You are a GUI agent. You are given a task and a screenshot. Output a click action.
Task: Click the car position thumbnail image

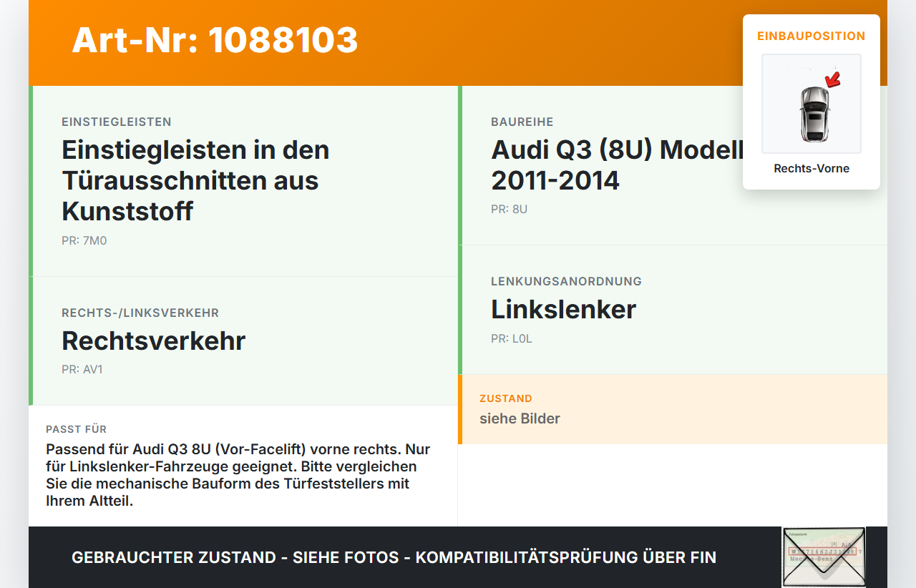pyautogui.click(x=812, y=104)
